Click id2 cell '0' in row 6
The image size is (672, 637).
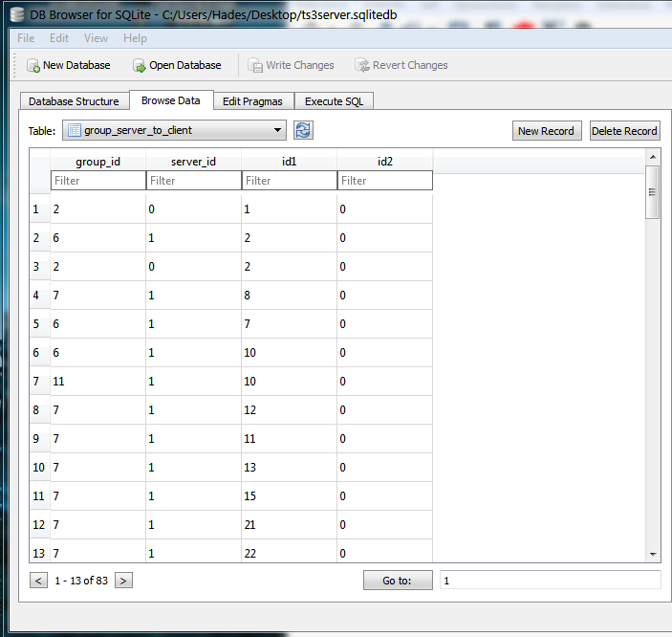click(385, 353)
